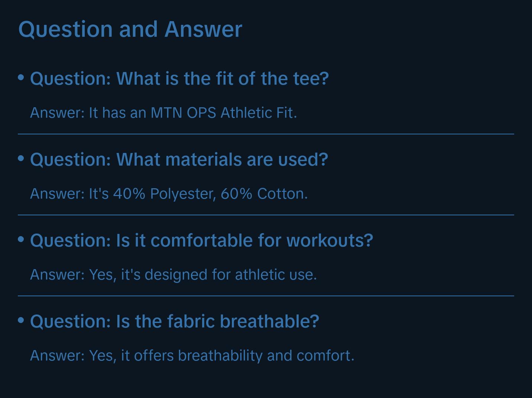
Task: Click bullet beside workouts question
Action: (21, 239)
